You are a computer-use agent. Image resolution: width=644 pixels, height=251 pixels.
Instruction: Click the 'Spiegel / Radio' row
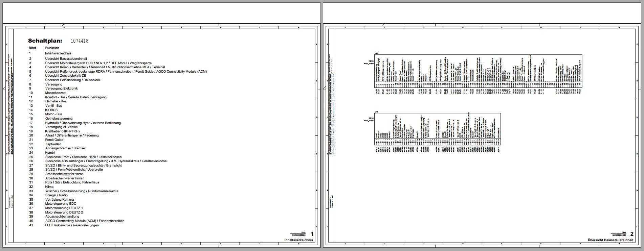click(x=57, y=195)
